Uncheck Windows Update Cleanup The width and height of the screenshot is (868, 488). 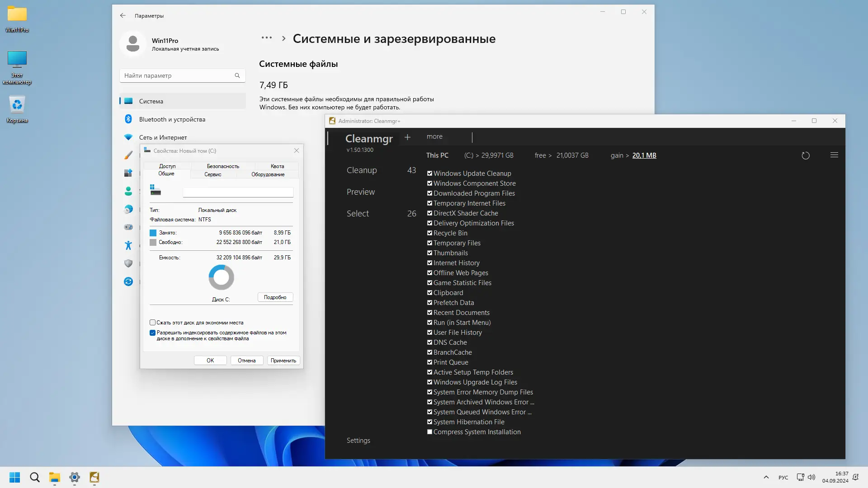[x=429, y=173]
